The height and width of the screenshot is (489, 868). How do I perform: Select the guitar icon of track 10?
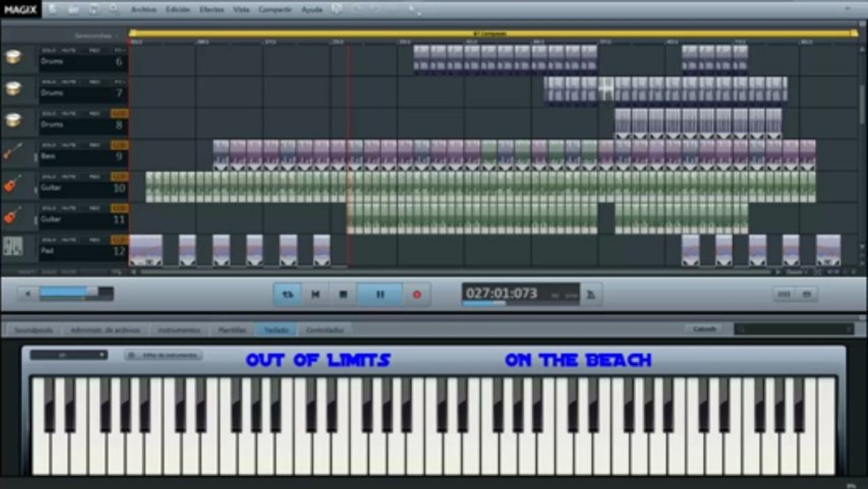(x=13, y=183)
